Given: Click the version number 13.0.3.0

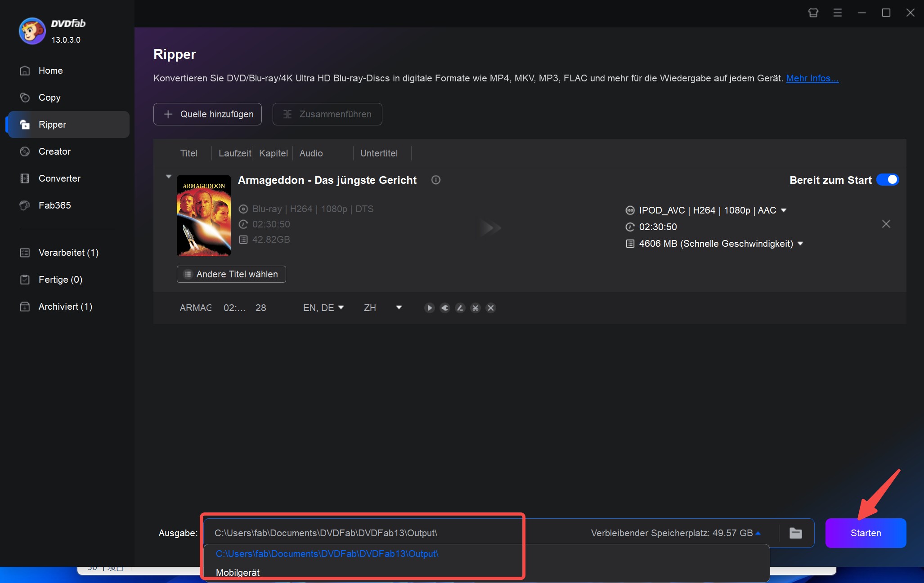Looking at the screenshot, I should (x=66, y=40).
